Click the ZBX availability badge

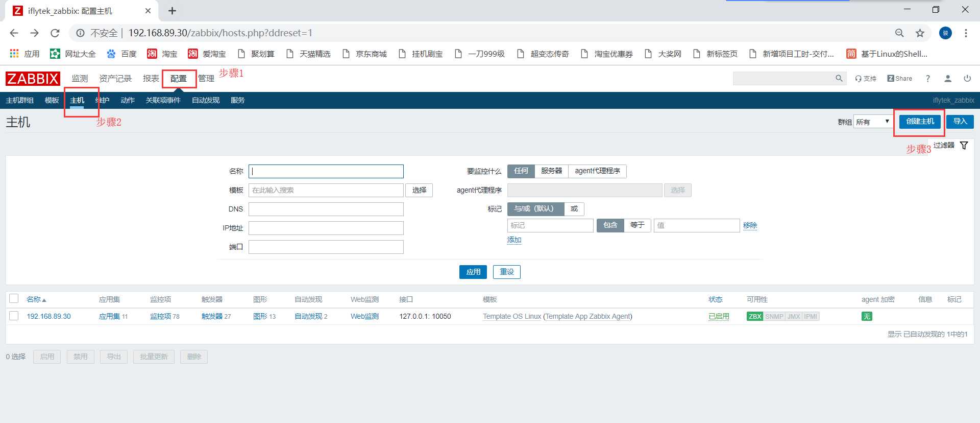coord(755,316)
